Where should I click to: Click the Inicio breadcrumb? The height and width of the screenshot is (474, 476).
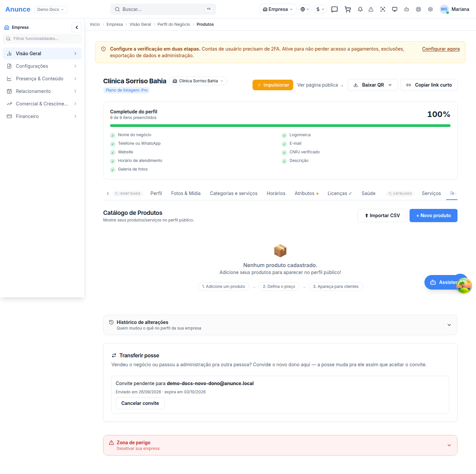point(95,24)
